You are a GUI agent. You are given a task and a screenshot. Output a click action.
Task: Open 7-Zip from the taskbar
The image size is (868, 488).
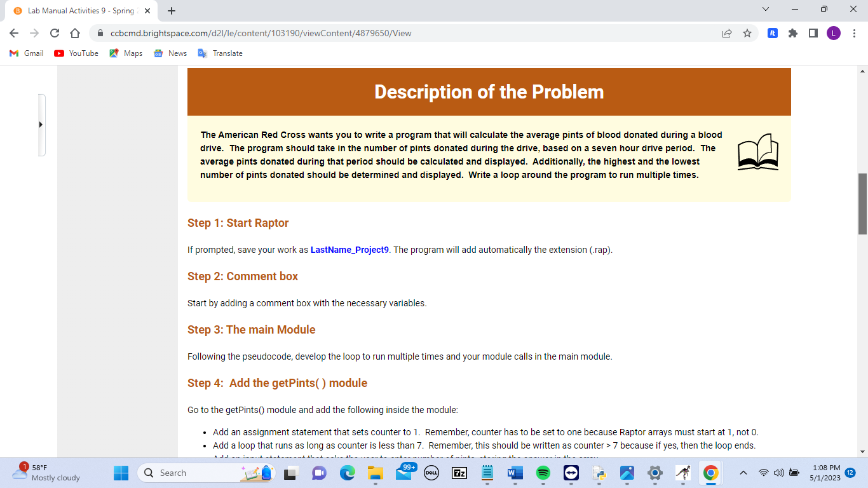(459, 473)
